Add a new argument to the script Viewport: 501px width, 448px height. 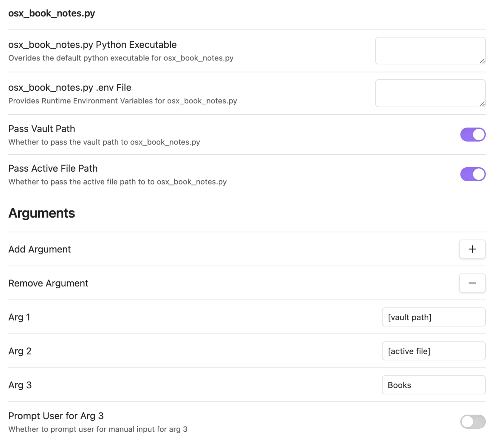tap(472, 249)
